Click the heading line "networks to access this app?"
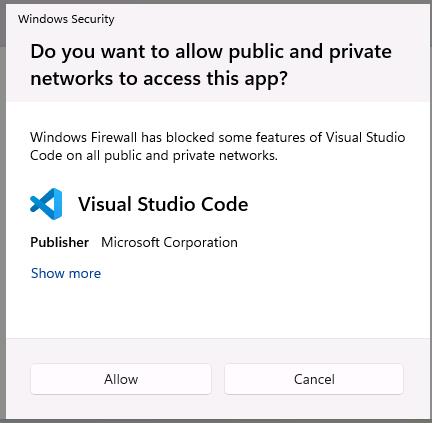This screenshot has height=423, width=432. pyautogui.click(x=159, y=79)
